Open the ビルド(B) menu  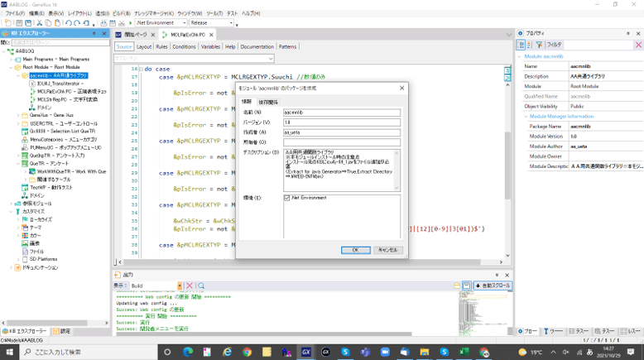[121, 13]
